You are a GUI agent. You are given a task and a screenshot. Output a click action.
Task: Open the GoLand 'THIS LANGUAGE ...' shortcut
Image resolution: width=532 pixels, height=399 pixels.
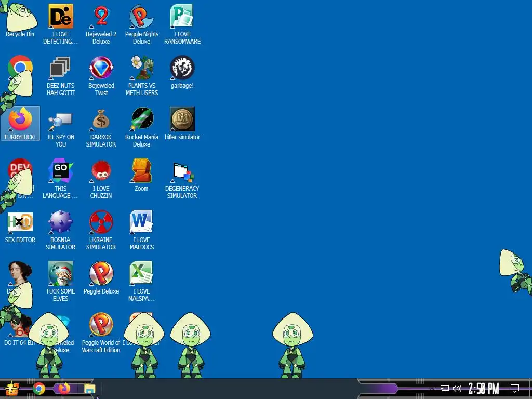[60, 179]
